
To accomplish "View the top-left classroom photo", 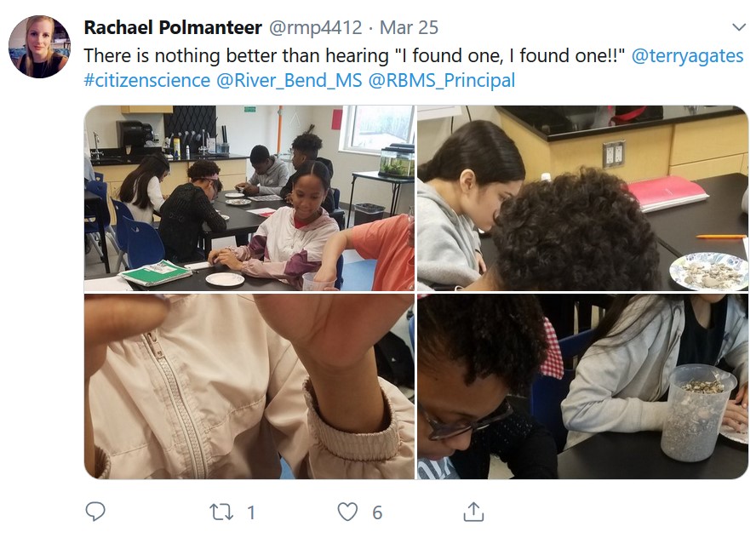I will click(x=249, y=198).
